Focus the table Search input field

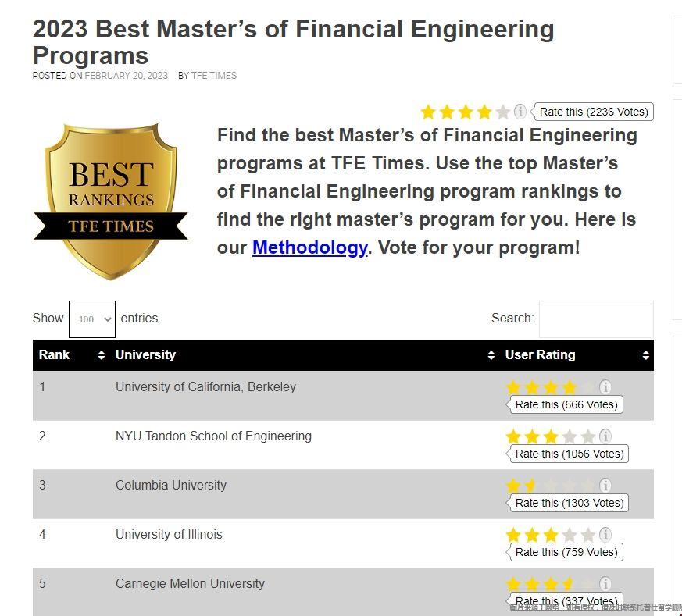pyautogui.click(x=596, y=319)
